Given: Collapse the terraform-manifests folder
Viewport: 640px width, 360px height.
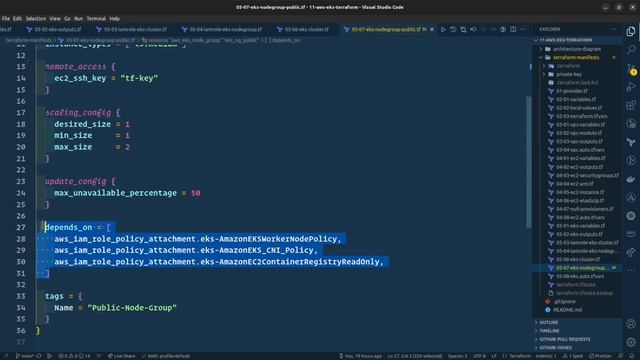Looking at the screenshot, I should 576,58.
